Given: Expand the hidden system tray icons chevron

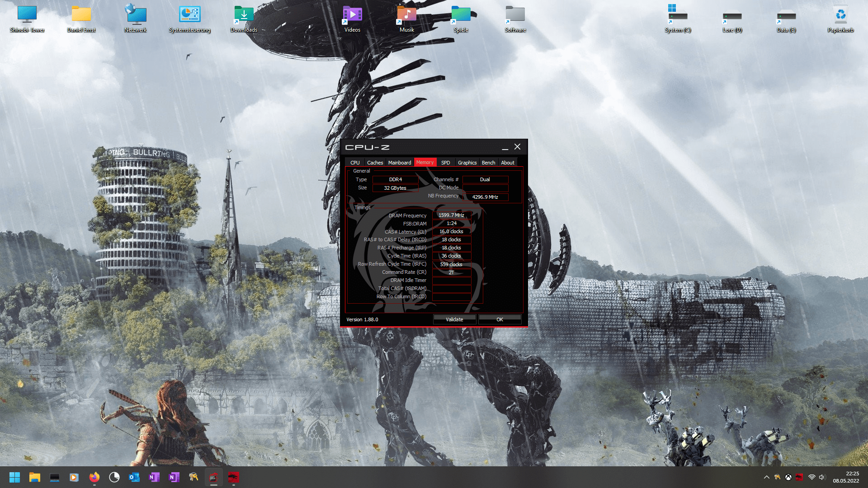Looking at the screenshot, I should pos(767,477).
